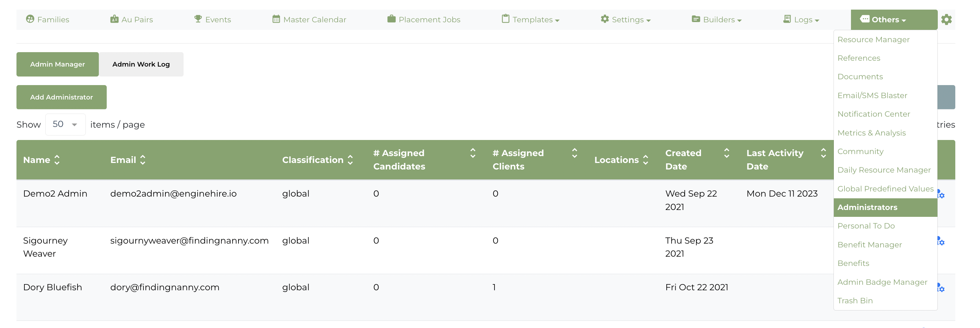The width and height of the screenshot is (980, 328).
Task: Click the name Demo2 Admin
Action: coord(55,194)
